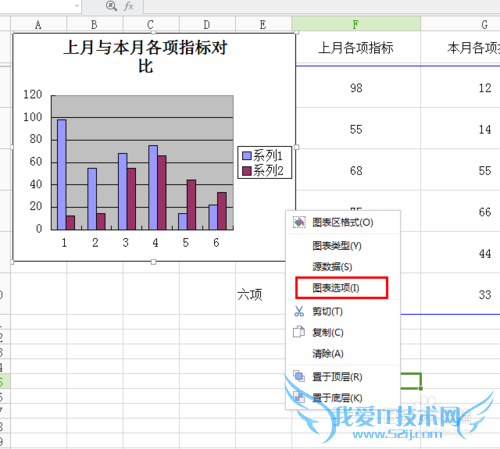Click the maroon bar for category 6
Image resolution: width=500 pixels, height=449 pixels.
click(x=222, y=211)
